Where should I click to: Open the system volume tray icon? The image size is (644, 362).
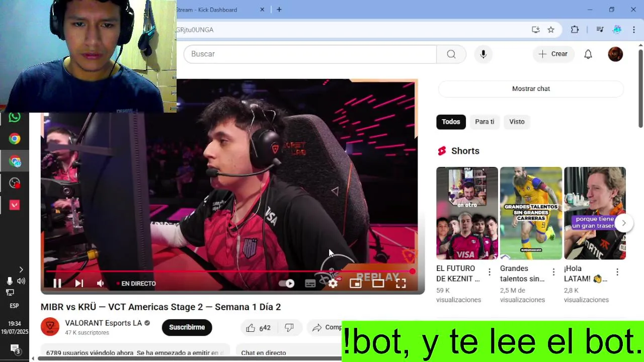click(21, 281)
